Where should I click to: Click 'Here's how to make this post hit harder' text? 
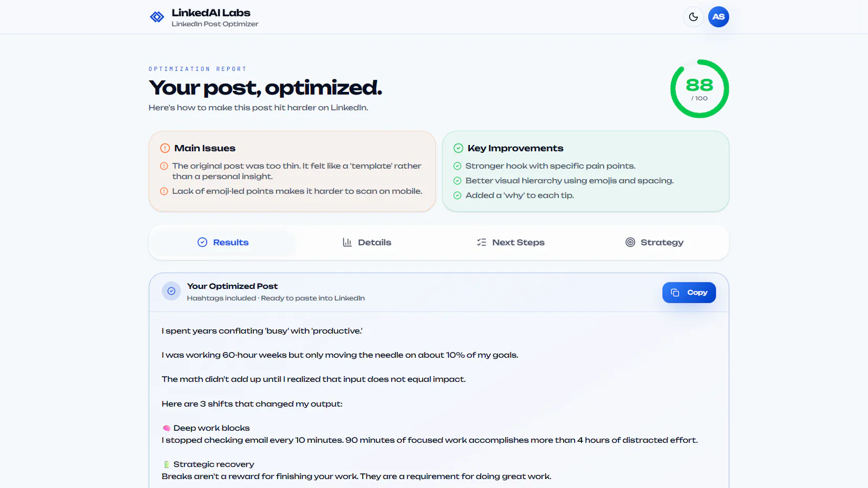(x=259, y=108)
